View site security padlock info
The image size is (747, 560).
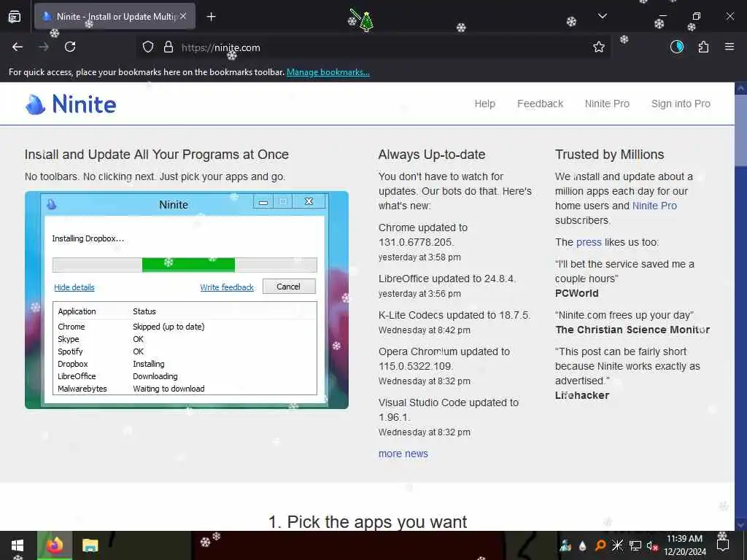[169, 47]
